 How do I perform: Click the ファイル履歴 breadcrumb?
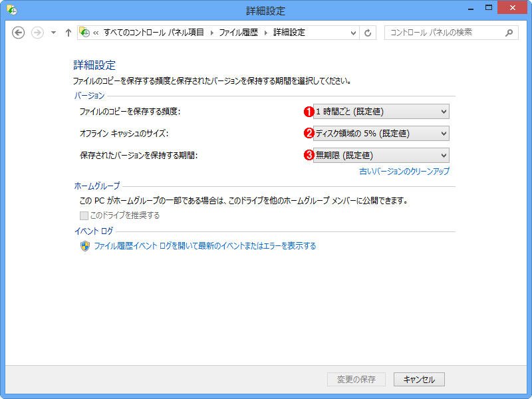coord(239,33)
